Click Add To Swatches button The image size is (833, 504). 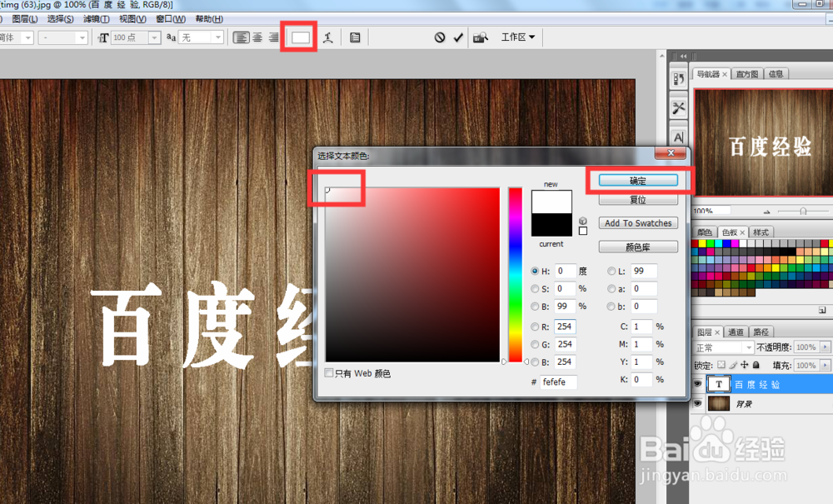click(638, 223)
